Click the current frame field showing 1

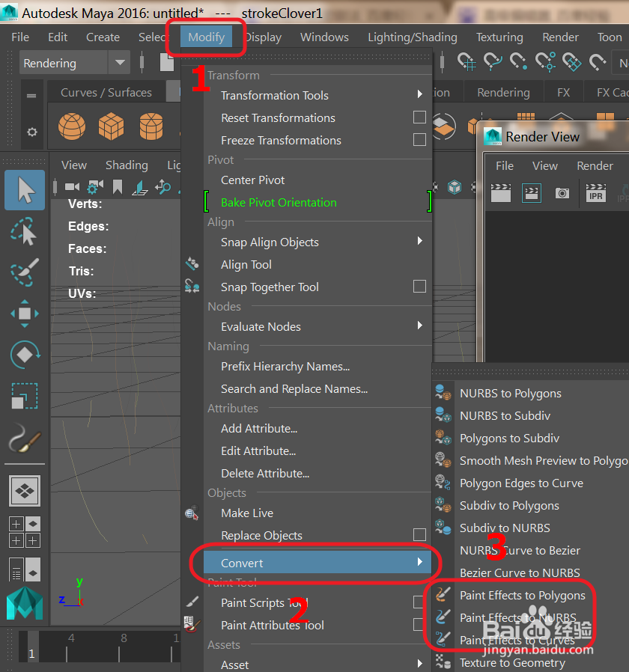point(31,653)
